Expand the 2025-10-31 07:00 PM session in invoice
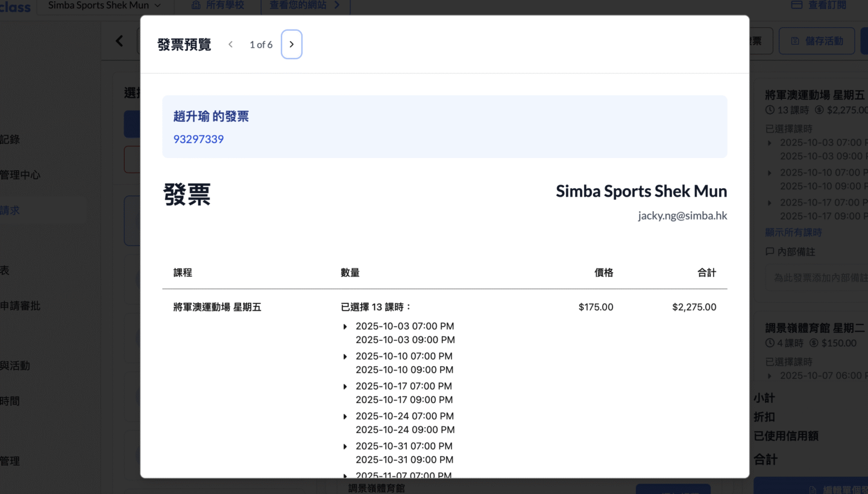 345,447
